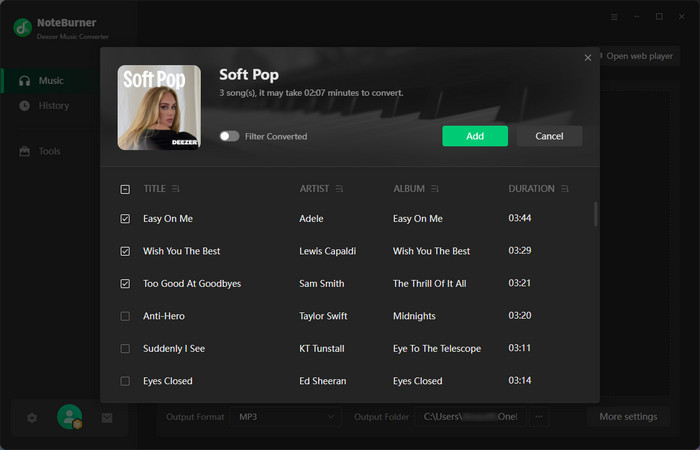Click the Anti-Hero song title

pos(164,316)
